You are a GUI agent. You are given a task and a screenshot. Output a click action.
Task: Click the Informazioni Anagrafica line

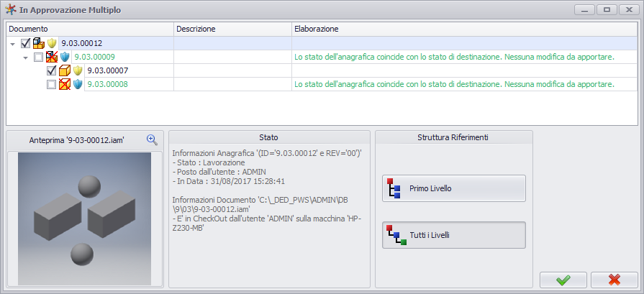pyautogui.click(x=267, y=153)
